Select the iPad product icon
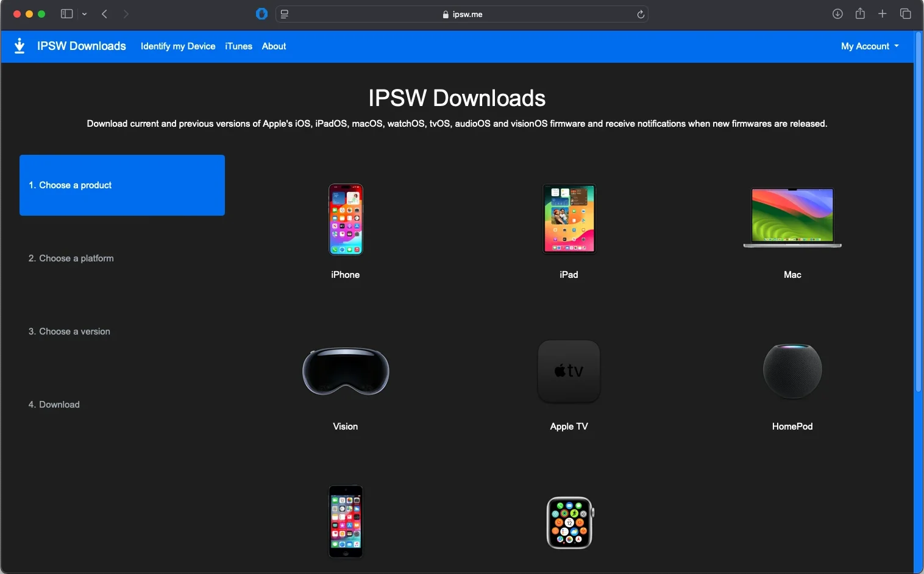This screenshot has width=924, height=574. [569, 219]
